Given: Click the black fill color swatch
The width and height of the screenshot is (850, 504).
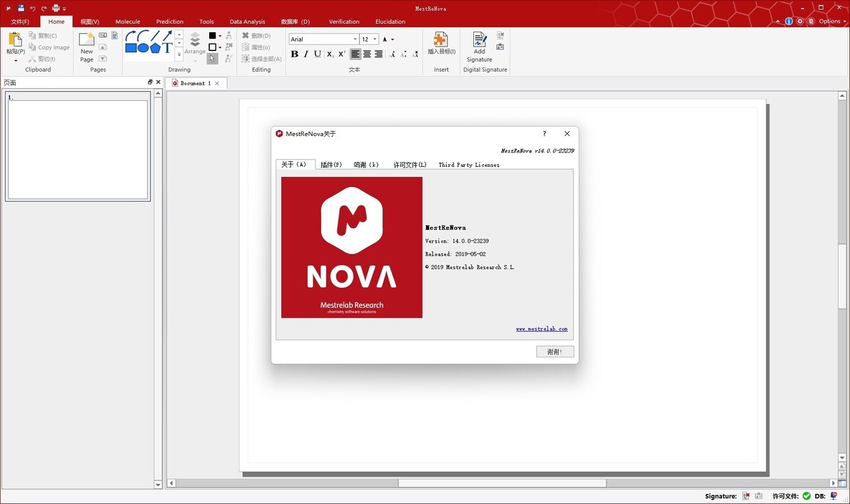Looking at the screenshot, I should tap(212, 36).
